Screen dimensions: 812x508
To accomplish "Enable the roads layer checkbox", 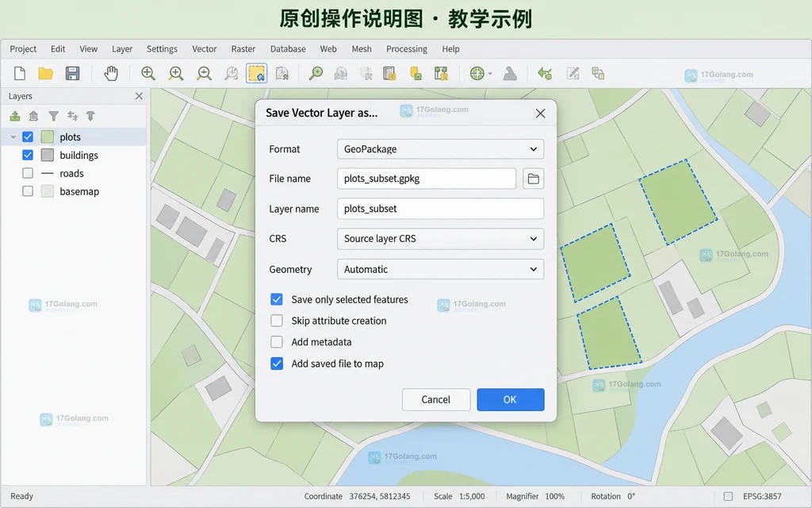I will [28, 173].
